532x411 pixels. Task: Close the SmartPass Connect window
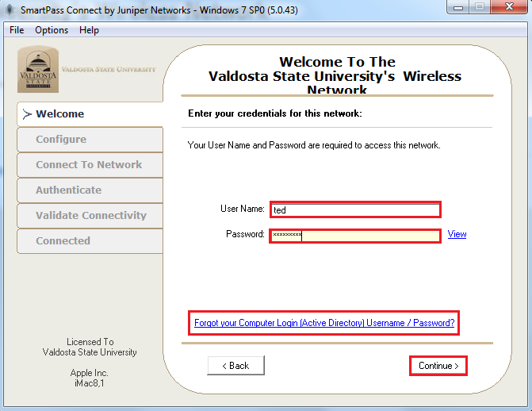coord(509,7)
